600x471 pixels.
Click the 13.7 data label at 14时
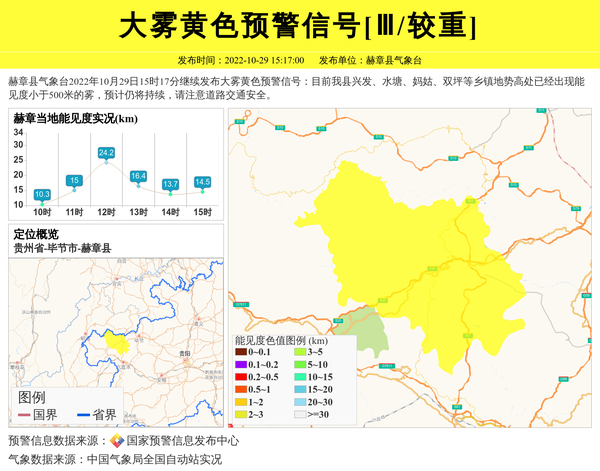[170, 184]
